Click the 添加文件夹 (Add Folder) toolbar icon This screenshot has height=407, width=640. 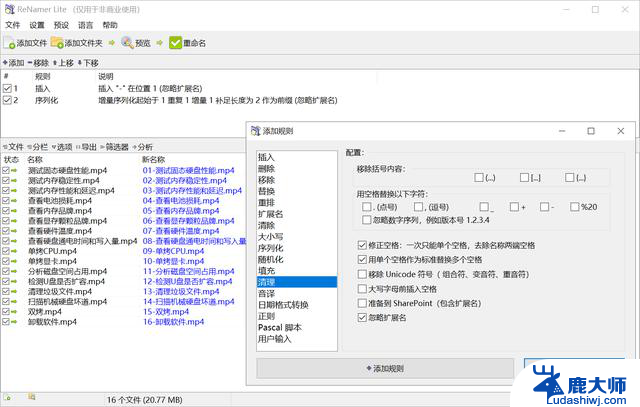[57, 43]
